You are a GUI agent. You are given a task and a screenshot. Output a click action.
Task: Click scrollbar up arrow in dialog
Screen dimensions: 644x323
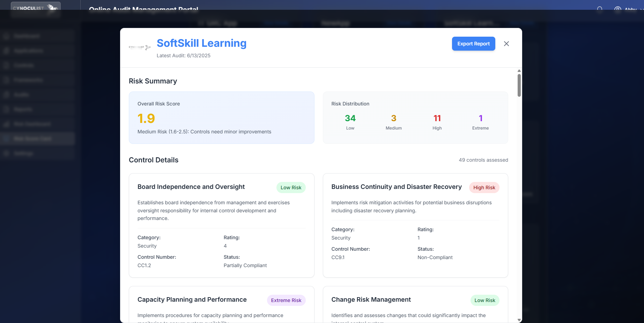coord(519,71)
